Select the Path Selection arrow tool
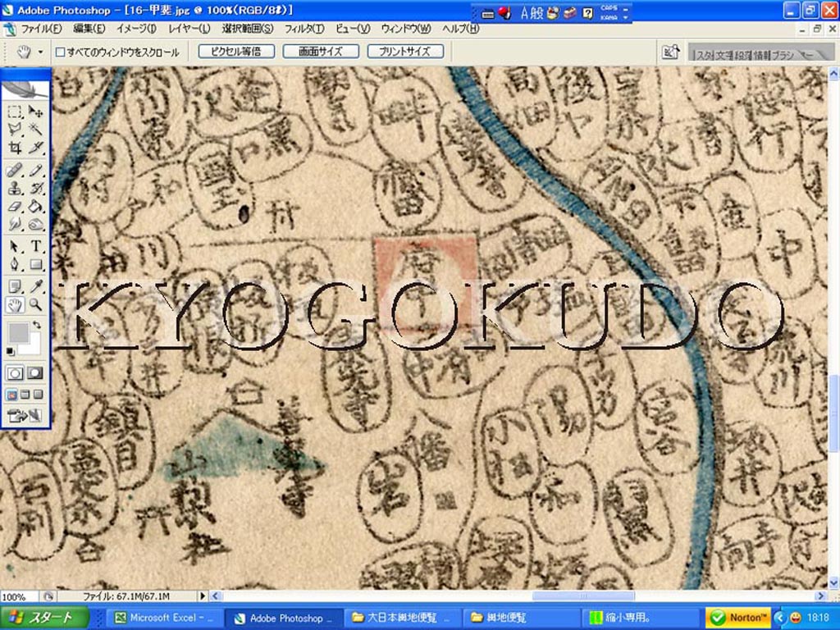The width and height of the screenshot is (840, 630). click(15, 246)
